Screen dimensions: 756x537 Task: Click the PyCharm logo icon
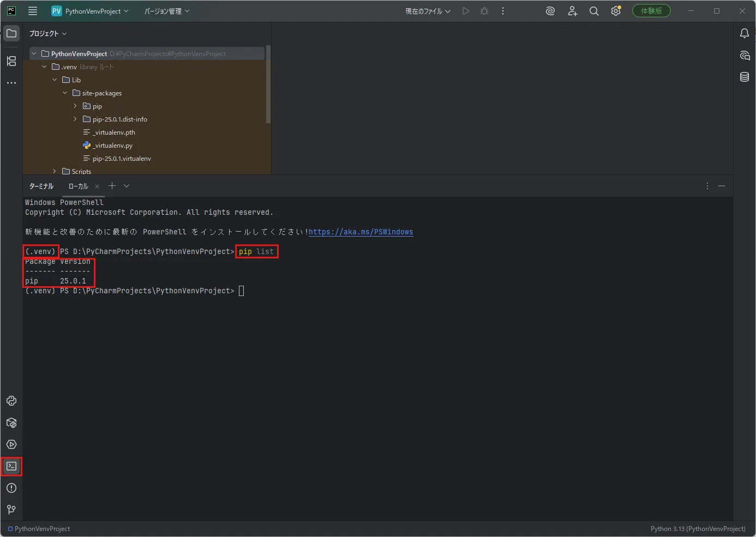tap(11, 11)
